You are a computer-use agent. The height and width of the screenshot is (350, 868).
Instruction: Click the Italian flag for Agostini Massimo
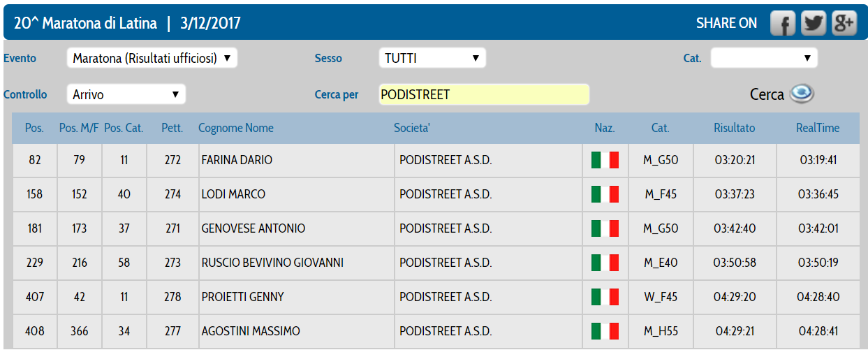pos(605,331)
